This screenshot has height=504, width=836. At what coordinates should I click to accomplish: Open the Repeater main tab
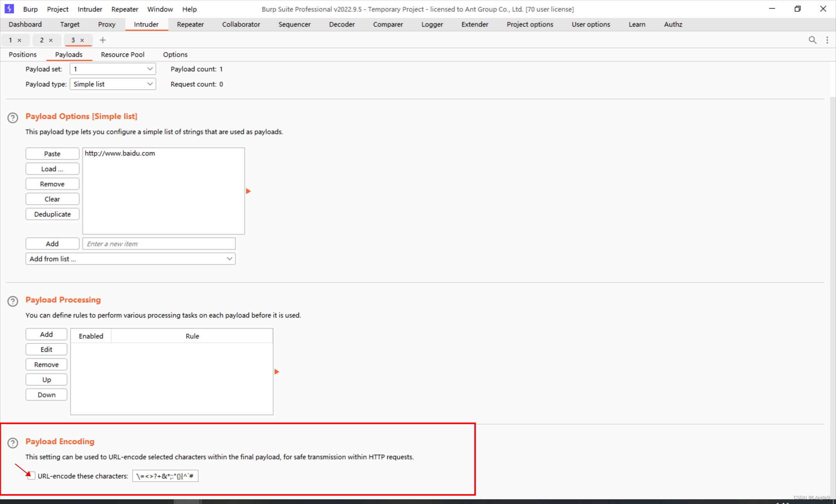pyautogui.click(x=190, y=24)
